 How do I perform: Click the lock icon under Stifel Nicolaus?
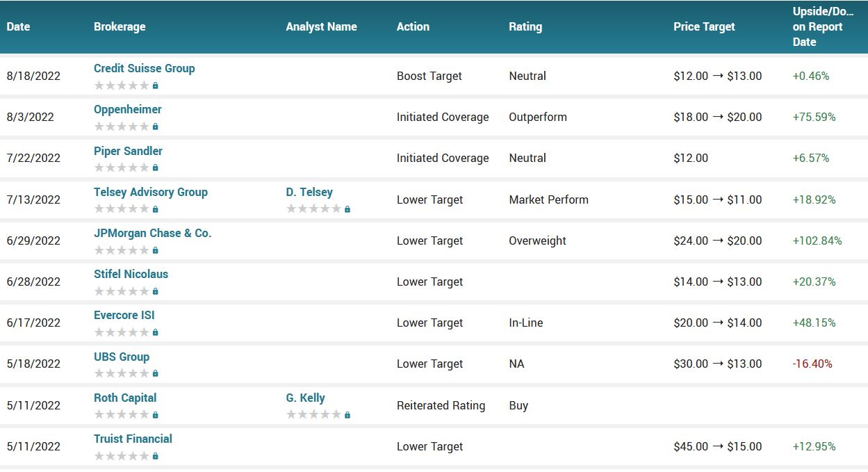pyautogui.click(x=155, y=291)
